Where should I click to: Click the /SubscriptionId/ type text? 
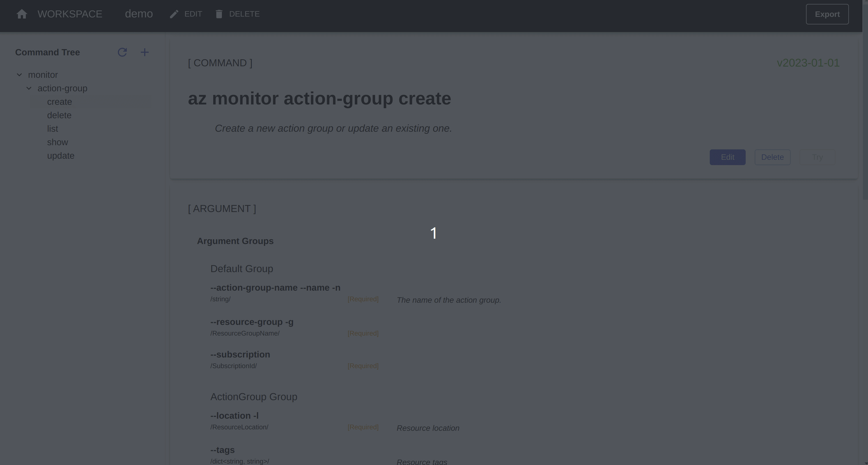click(233, 366)
